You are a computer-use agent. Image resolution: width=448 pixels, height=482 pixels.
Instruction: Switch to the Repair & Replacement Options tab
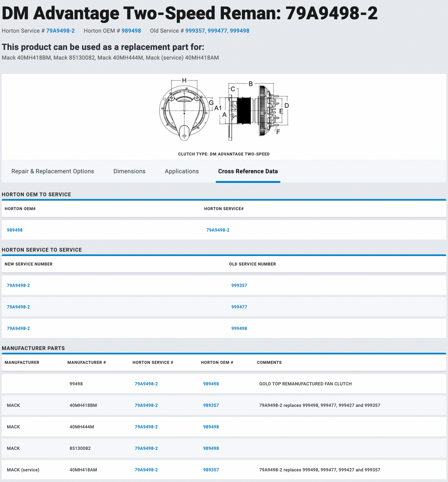tap(52, 171)
